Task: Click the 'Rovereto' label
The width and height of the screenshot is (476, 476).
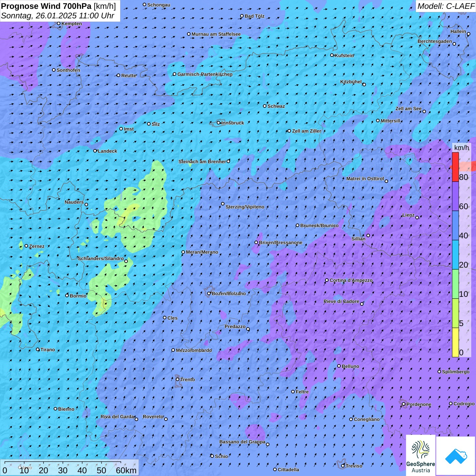Action: [x=153, y=417]
